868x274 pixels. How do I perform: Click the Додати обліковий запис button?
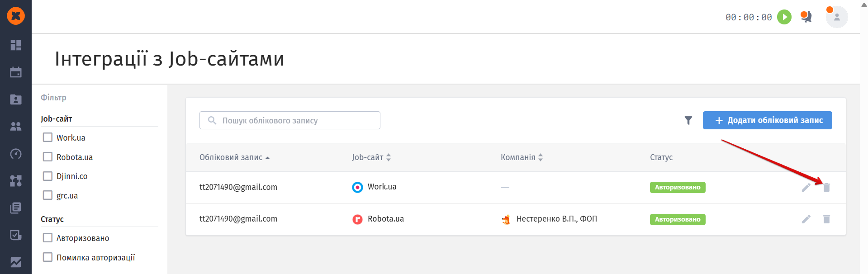pyautogui.click(x=767, y=120)
